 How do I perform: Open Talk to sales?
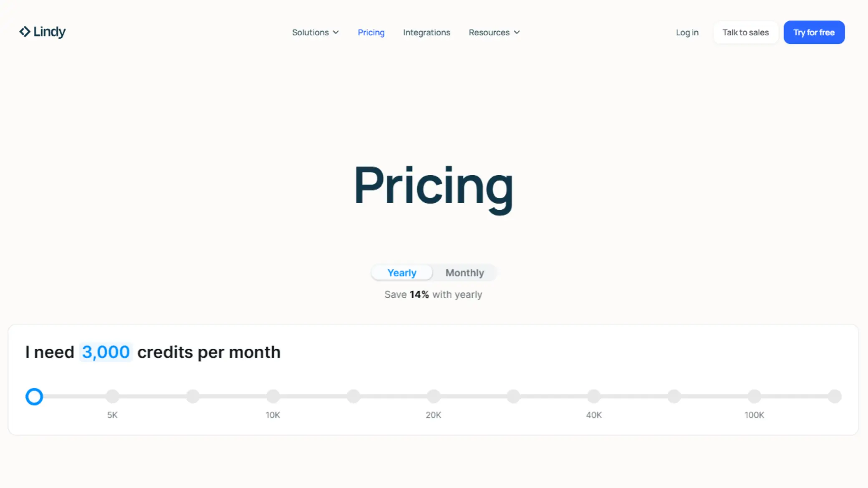(745, 32)
